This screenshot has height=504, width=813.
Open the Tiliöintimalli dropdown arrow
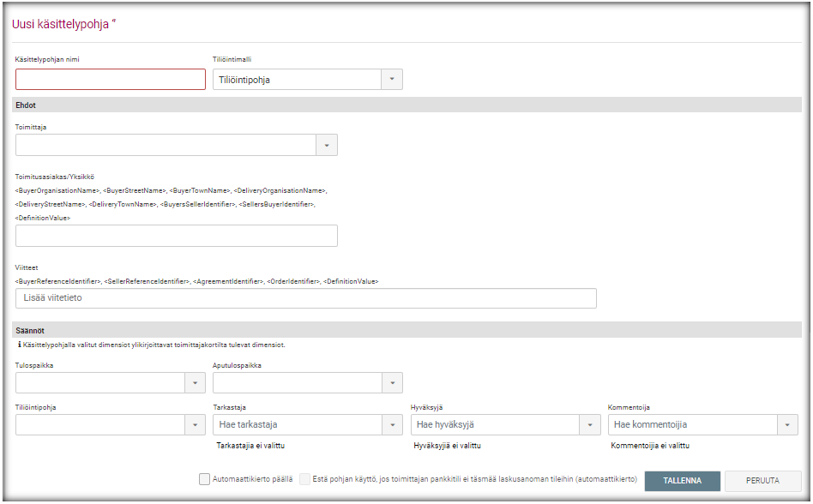click(391, 80)
